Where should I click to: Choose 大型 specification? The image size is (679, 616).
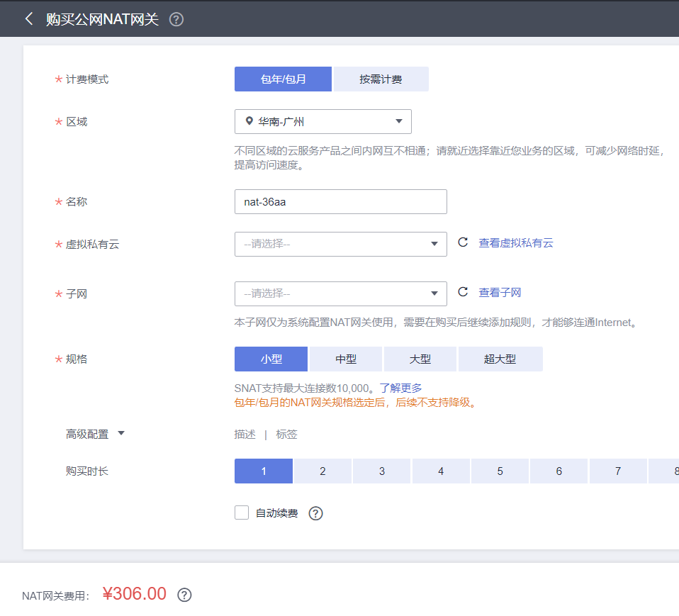click(420, 359)
